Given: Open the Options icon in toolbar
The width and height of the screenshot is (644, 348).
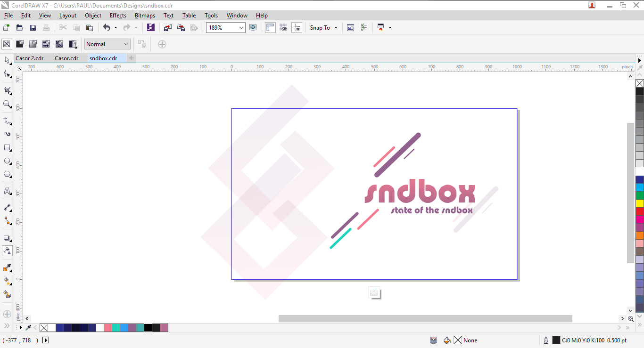Looking at the screenshot, I should (x=363, y=28).
